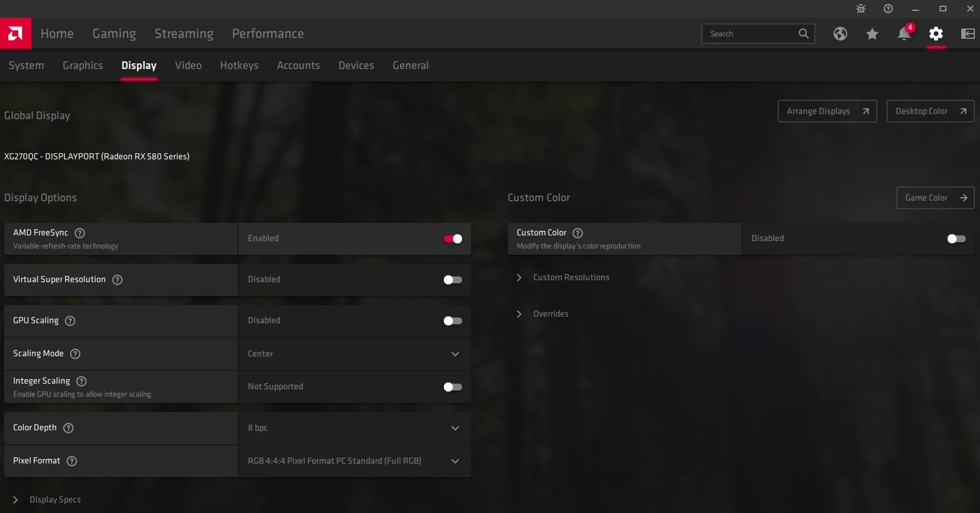
Task: Select the XG270QC - DISPLAYPORT display entry
Action: point(97,156)
